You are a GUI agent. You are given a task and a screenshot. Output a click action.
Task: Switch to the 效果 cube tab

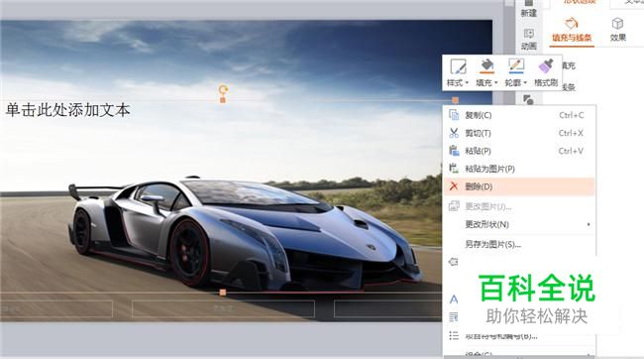(x=617, y=30)
